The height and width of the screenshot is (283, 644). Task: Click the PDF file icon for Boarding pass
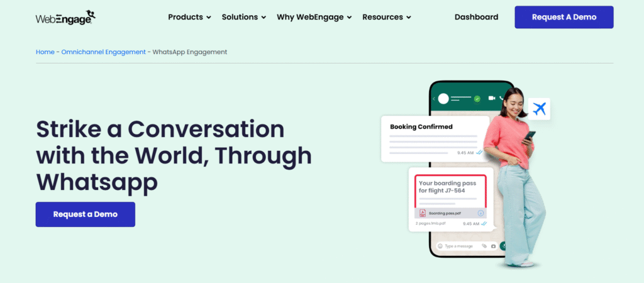coord(423,213)
